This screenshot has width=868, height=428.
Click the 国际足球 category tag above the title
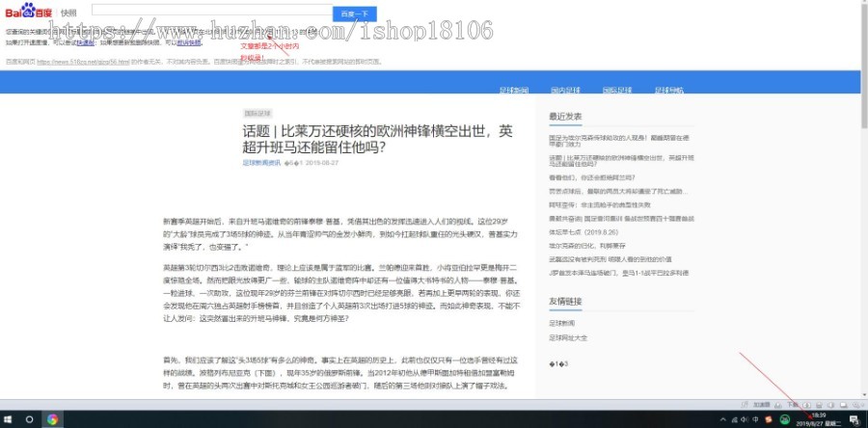click(258, 114)
